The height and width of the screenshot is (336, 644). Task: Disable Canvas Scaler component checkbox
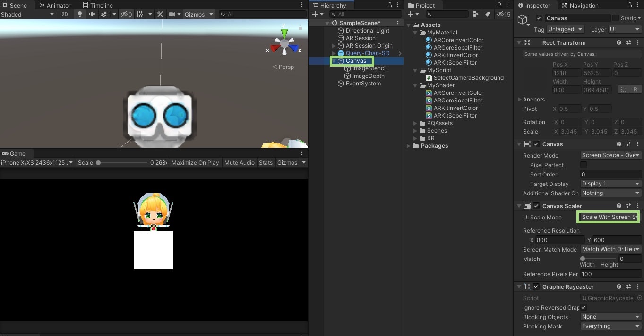536,206
